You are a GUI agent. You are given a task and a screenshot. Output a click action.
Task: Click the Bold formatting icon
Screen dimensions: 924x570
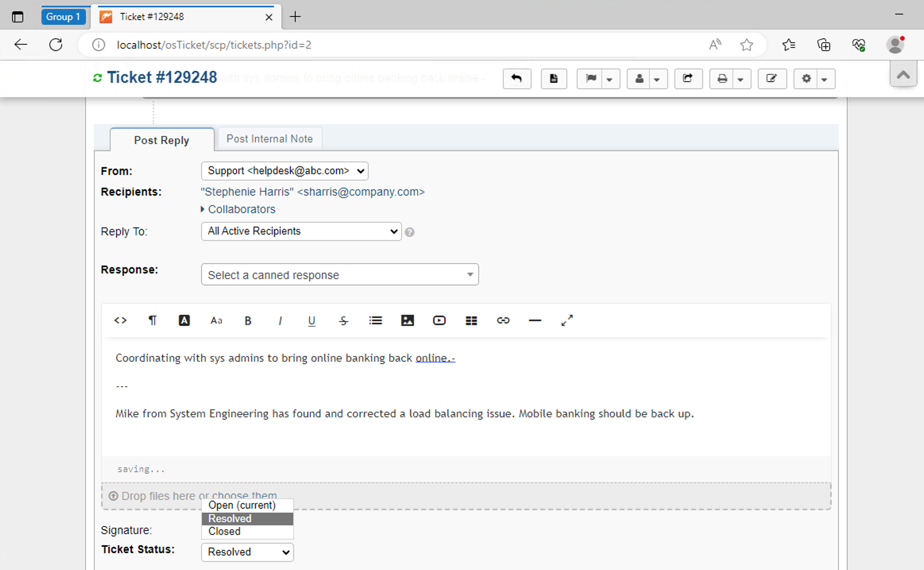click(248, 321)
